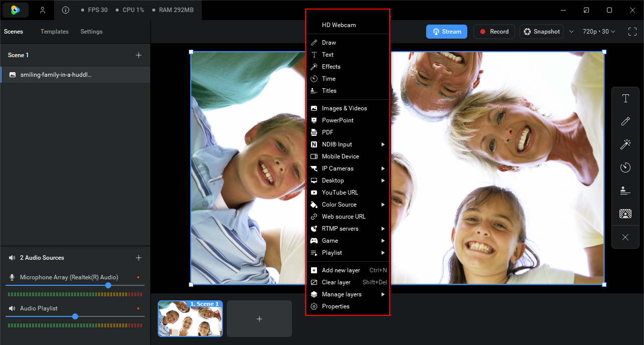Mute the Audio Playlist source
This screenshot has height=345, width=644.
(x=12, y=308)
